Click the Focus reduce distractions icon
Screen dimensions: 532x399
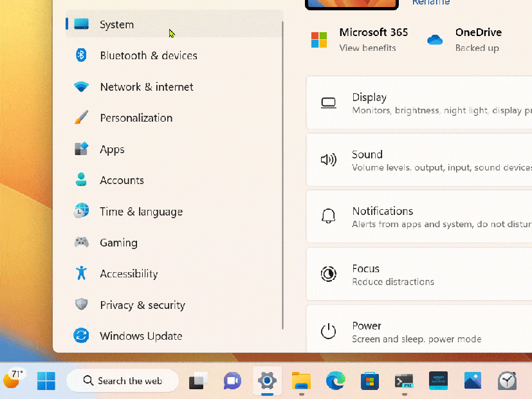coord(329,274)
